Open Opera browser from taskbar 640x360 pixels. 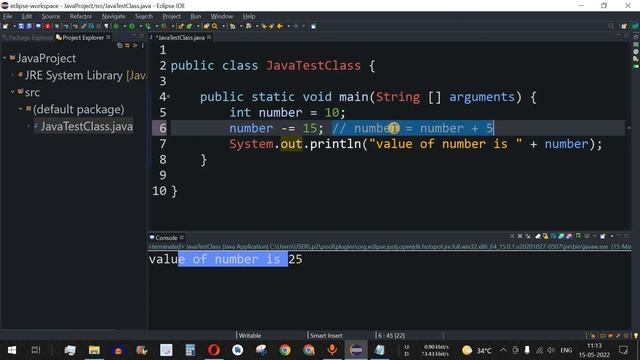(214, 350)
